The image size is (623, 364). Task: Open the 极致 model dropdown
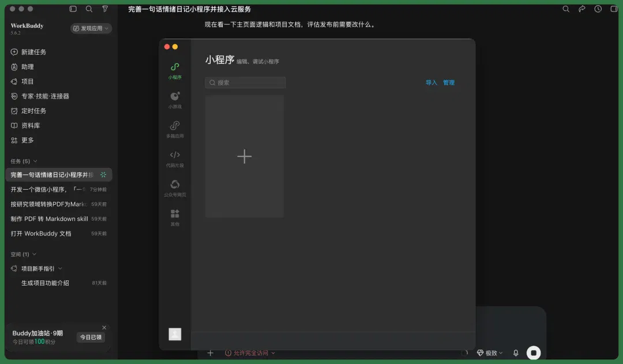pyautogui.click(x=490, y=353)
